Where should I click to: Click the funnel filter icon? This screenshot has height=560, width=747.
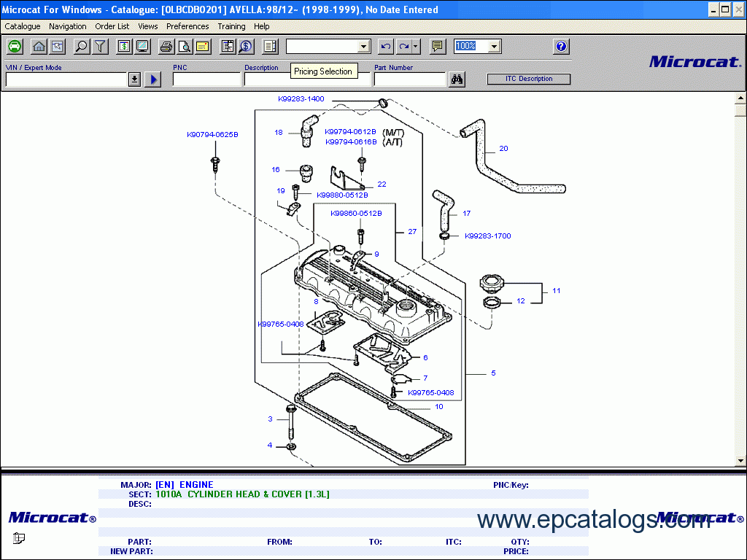pyautogui.click(x=100, y=47)
